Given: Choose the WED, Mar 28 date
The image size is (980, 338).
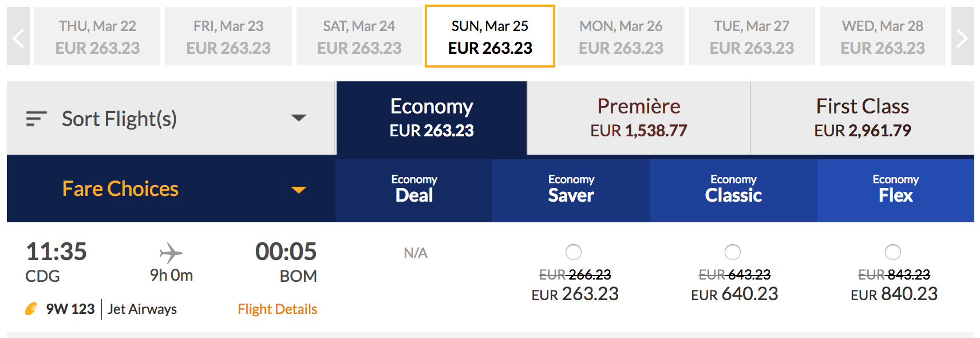Looking at the screenshot, I should click(883, 37).
